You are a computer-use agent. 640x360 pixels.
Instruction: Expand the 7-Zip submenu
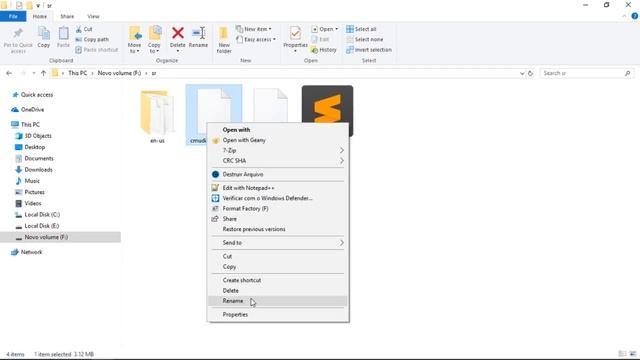point(278,151)
